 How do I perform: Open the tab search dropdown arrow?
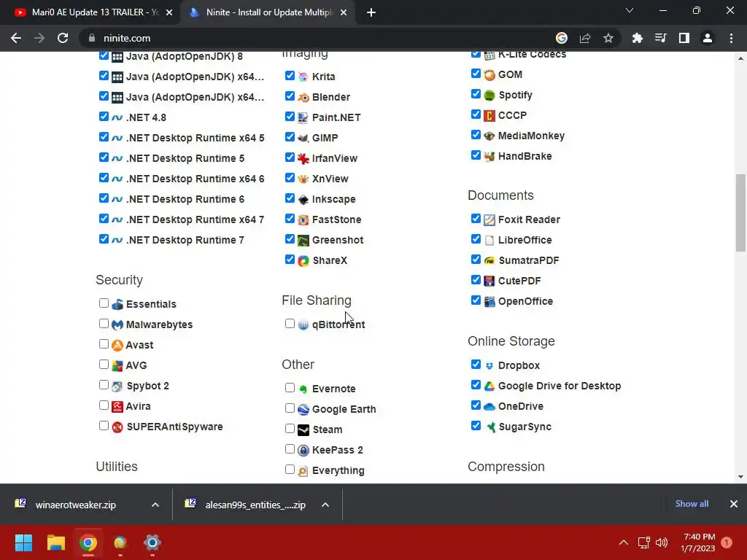(630, 10)
